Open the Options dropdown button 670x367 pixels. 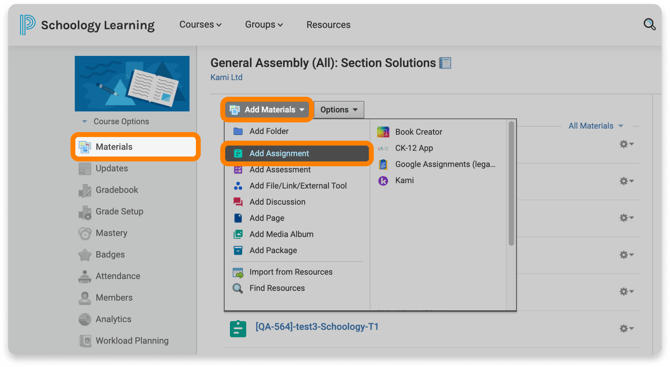[339, 110]
